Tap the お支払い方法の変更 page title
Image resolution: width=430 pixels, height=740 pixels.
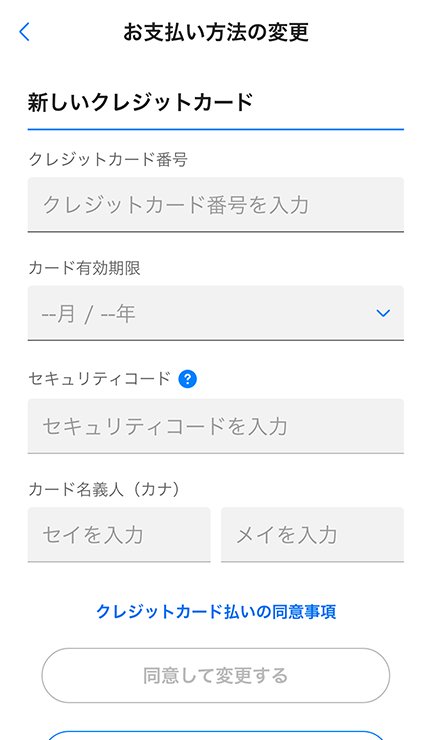coord(216,32)
